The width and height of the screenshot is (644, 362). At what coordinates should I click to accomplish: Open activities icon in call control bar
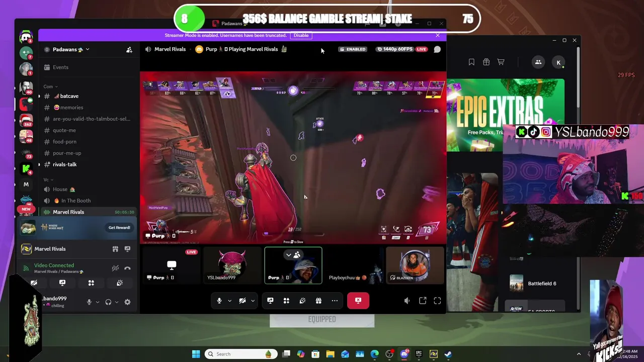point(286,301)
